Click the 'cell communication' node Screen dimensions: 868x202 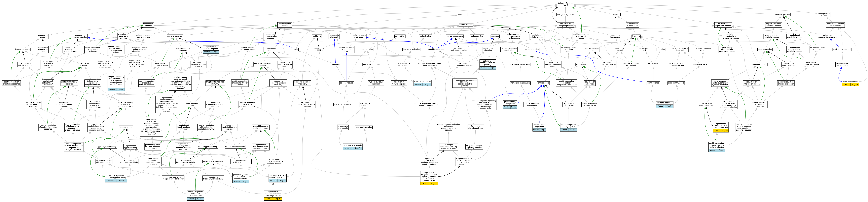click(455, 36)
